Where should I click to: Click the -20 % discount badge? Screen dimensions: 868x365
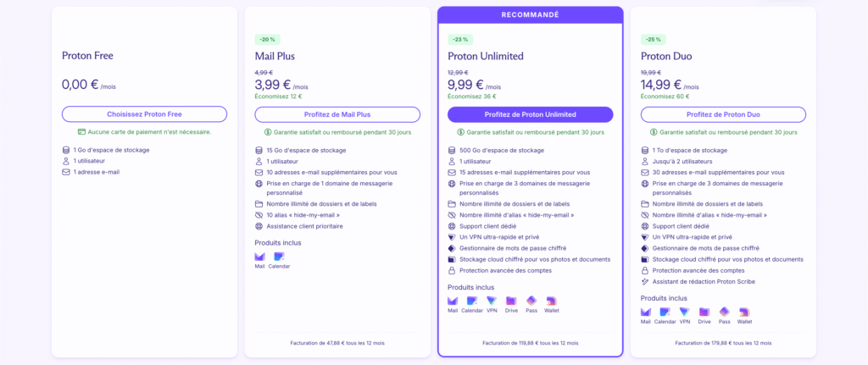[267, 39]
